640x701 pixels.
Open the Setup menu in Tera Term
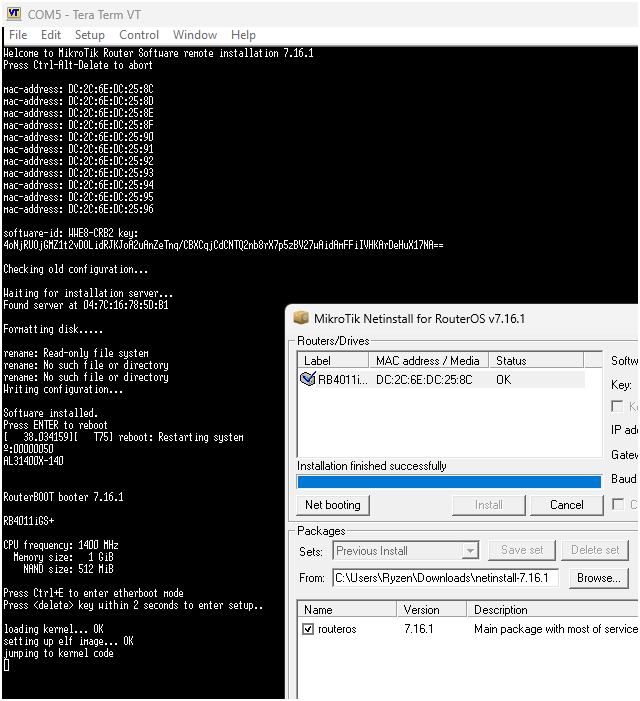(x=89, y=35)
